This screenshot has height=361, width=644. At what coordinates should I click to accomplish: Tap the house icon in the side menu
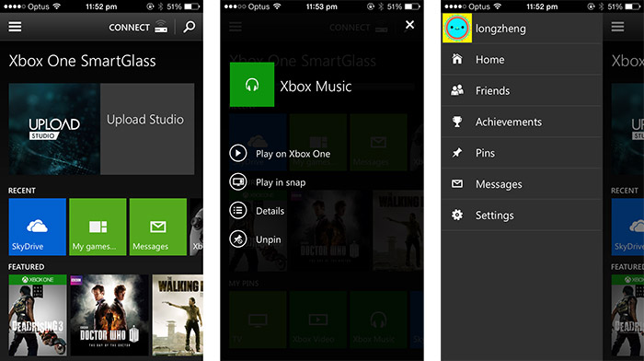[457, 59]
